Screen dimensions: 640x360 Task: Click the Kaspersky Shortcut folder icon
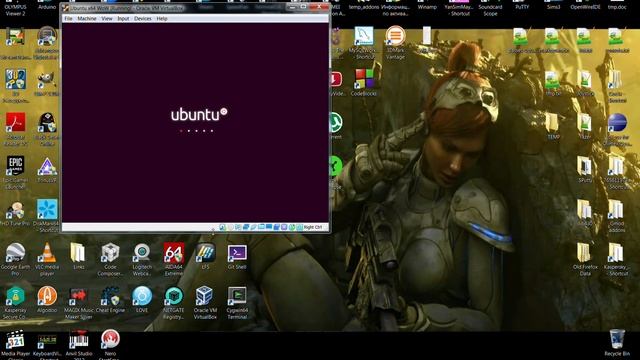coord(616,253)
